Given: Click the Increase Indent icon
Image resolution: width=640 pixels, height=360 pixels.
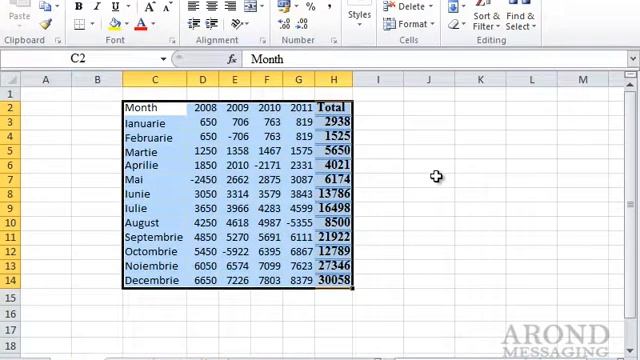Looking at the screenshot, I should click(x=211, y=24).
